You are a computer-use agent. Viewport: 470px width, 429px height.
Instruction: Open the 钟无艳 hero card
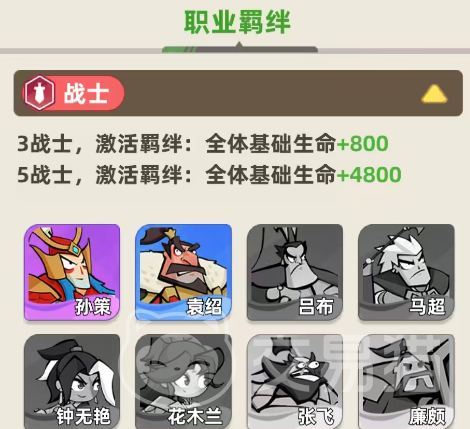coord(72,382)
